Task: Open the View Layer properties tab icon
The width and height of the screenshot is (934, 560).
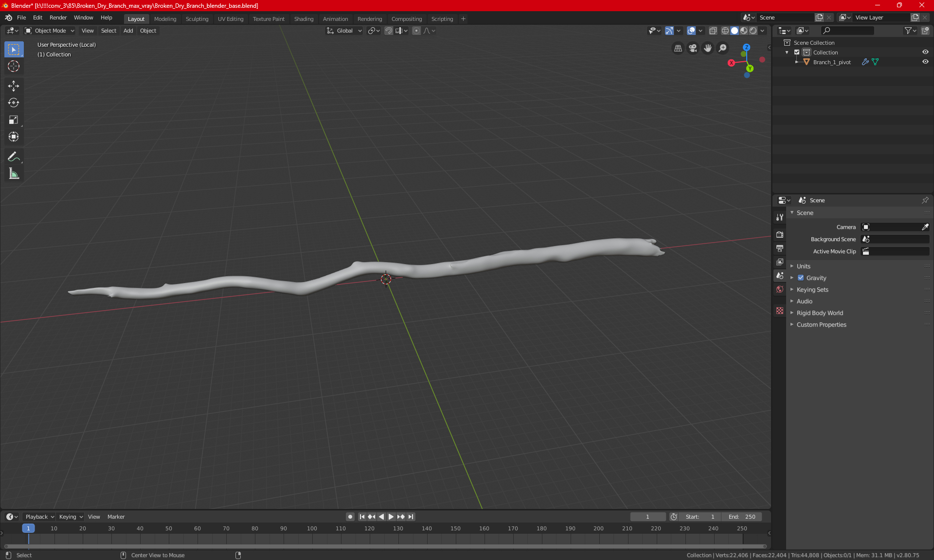Action: point(780,262)
